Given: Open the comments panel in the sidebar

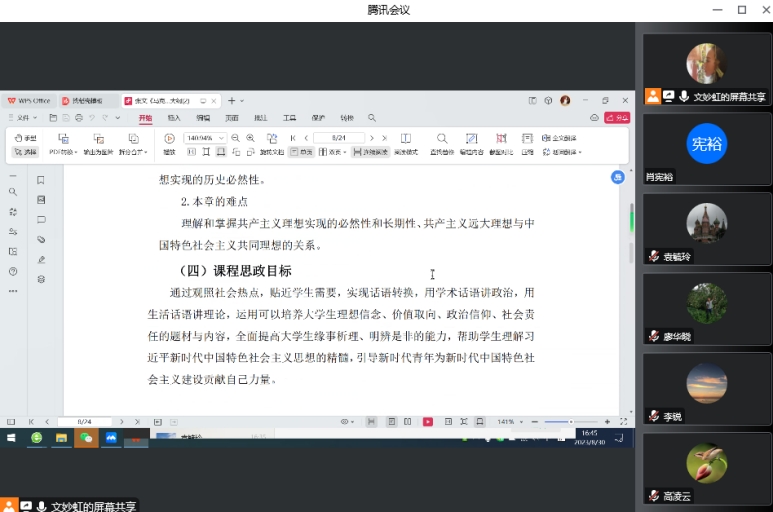Looking at the screenshot, I should (x=41, y=219).
